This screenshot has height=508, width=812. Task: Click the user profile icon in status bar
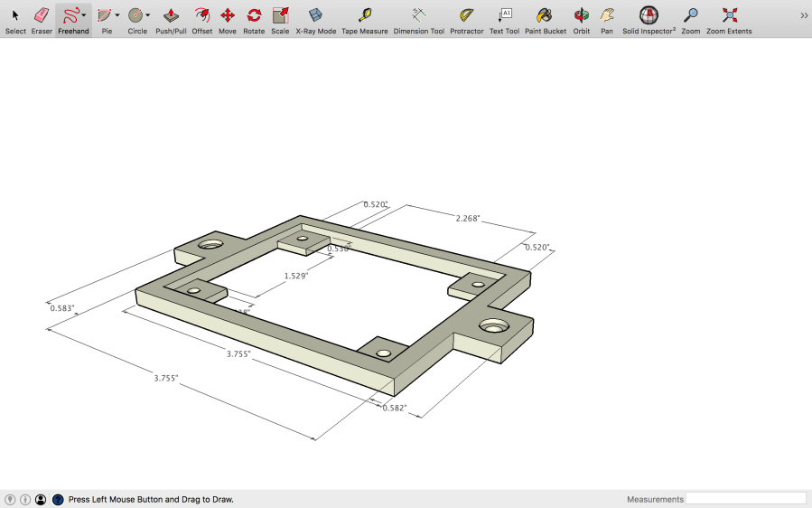(41, 499)
